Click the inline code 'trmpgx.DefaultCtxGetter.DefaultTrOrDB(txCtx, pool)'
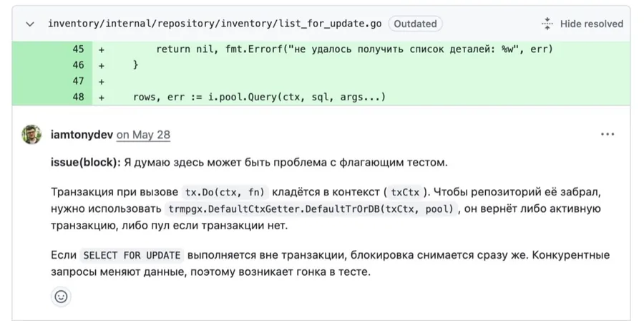The height and width of the screenshot is (321, 644). click(311, 209)
